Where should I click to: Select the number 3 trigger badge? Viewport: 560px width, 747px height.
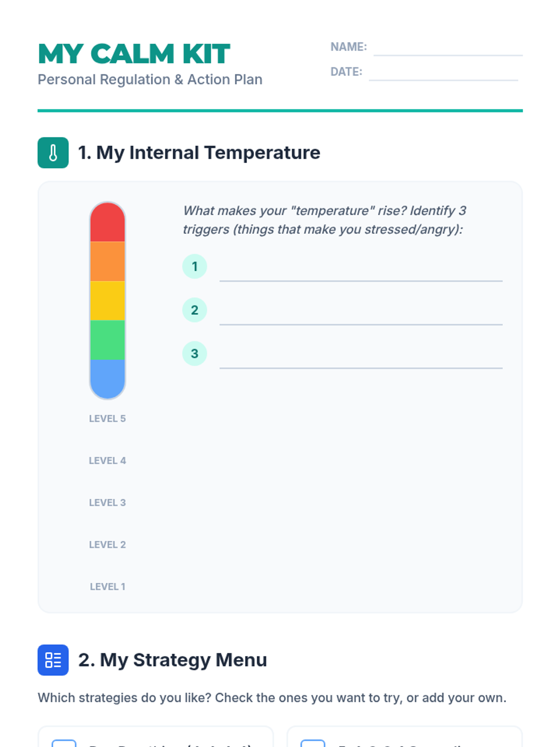[x=195, y=353]
